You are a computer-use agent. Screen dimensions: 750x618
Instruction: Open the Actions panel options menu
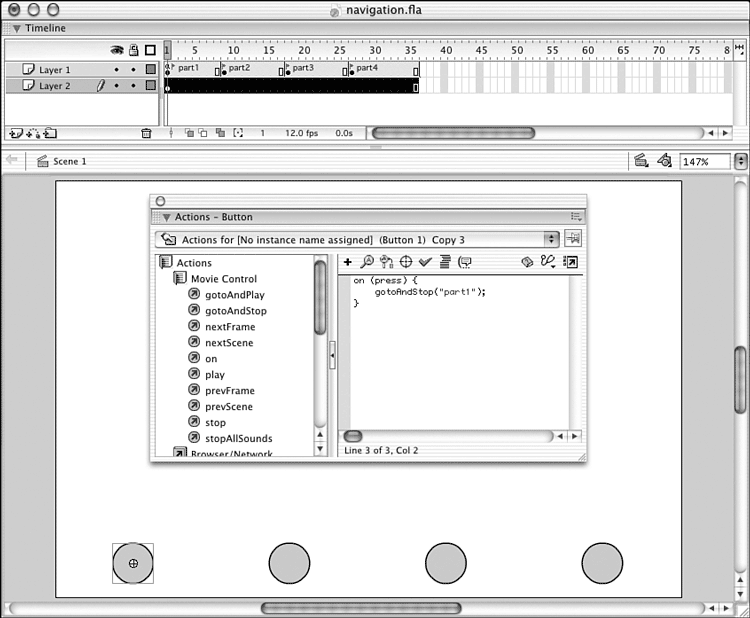pos(576,217)
